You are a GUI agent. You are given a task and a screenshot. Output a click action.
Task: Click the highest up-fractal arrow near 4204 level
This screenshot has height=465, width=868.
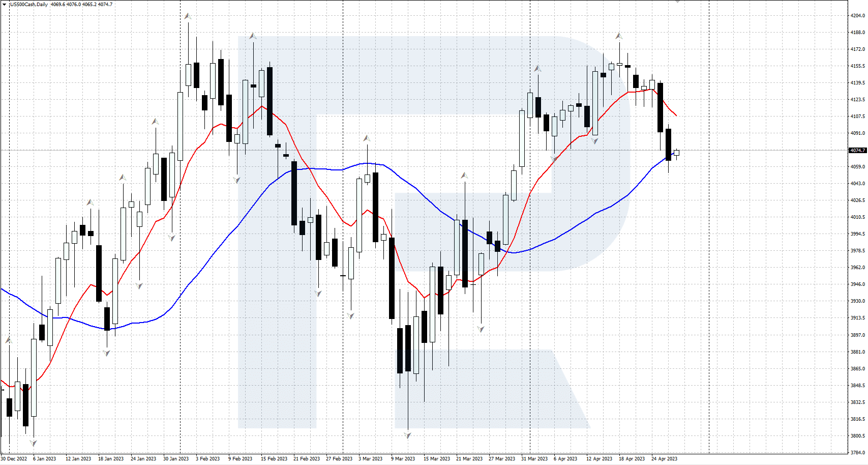point(188,16)
